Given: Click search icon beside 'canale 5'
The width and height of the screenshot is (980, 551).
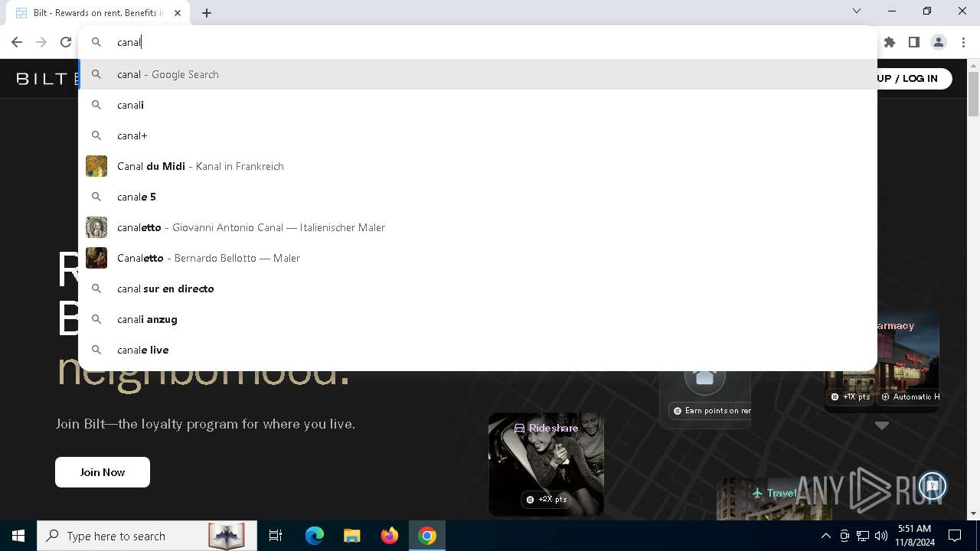Looking at the screenshot, I should [x=96, y=197].
